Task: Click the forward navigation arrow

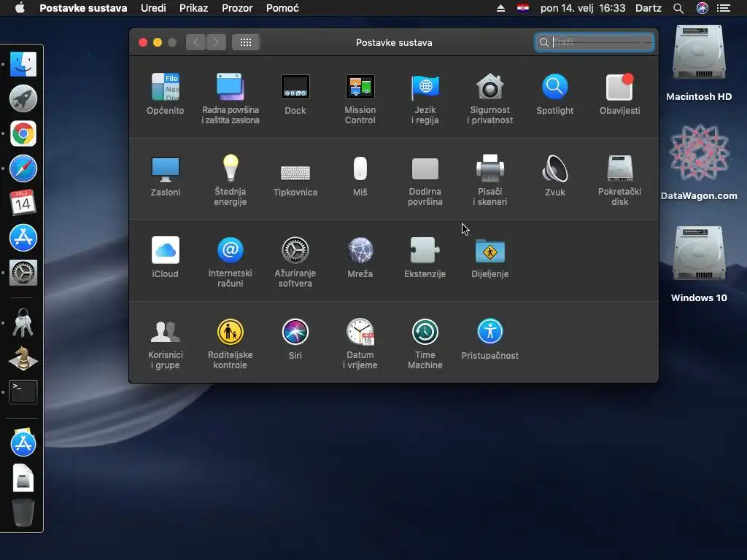Action: point(216,42)
